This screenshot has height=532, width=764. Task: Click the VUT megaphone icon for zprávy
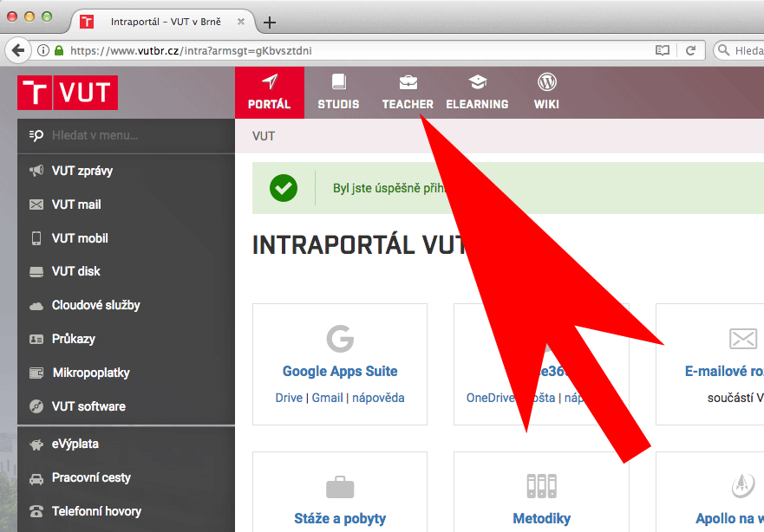point(36,171)
